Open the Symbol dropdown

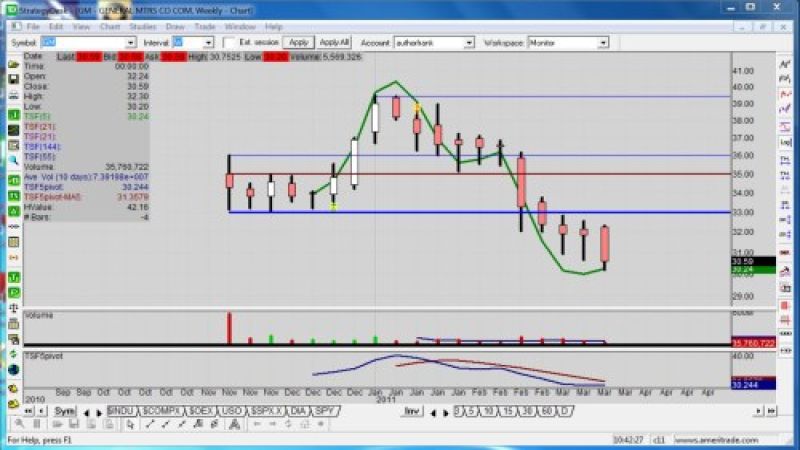(131, 43)
